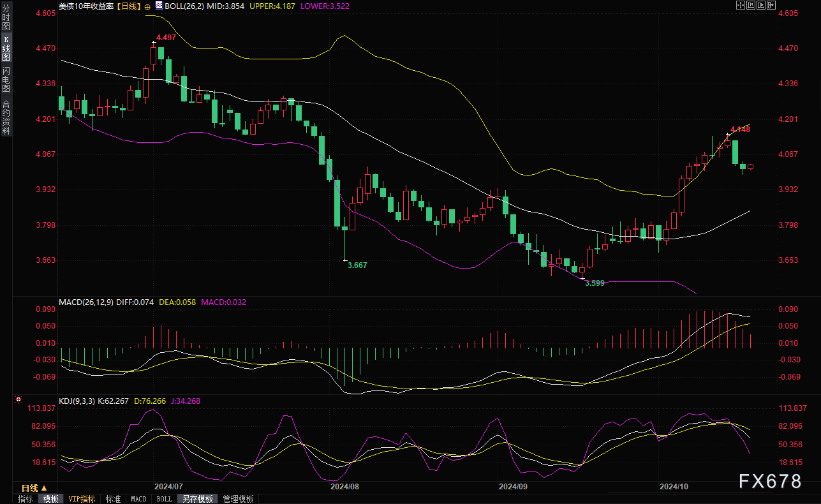Apply the 标准 template in bottom bar
The image size is (821, 504).
[x=113, y=499]
